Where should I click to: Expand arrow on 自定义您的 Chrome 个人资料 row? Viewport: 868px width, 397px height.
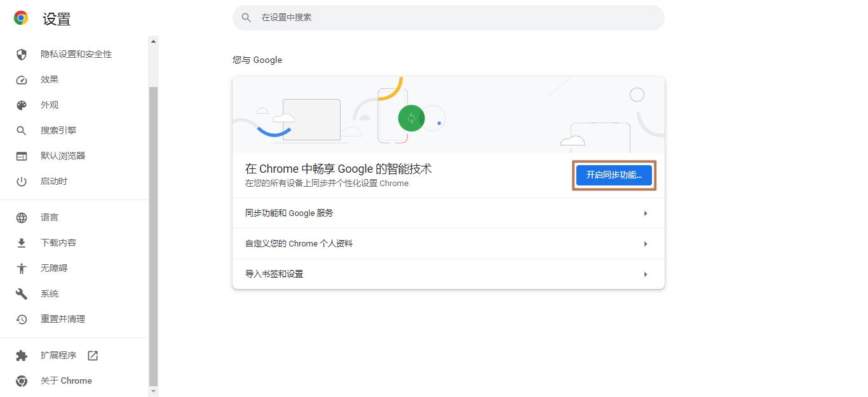point(646,244)
